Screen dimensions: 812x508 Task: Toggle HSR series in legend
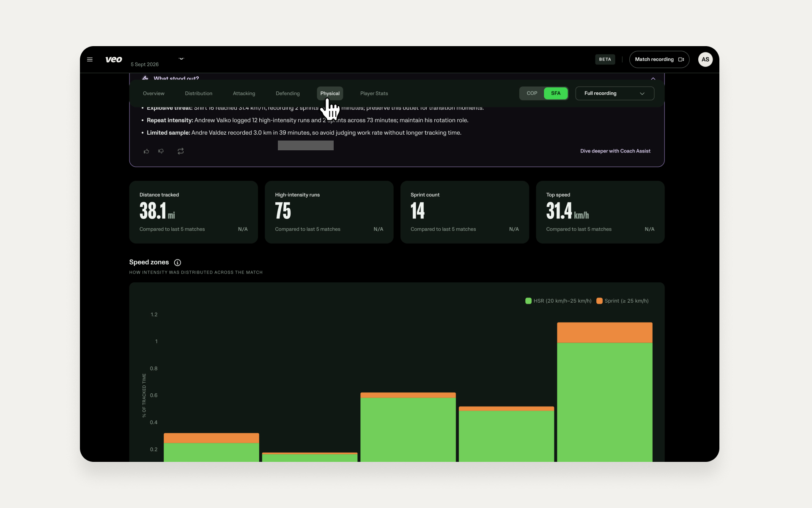pyautogui.click(x=558, y=301)
